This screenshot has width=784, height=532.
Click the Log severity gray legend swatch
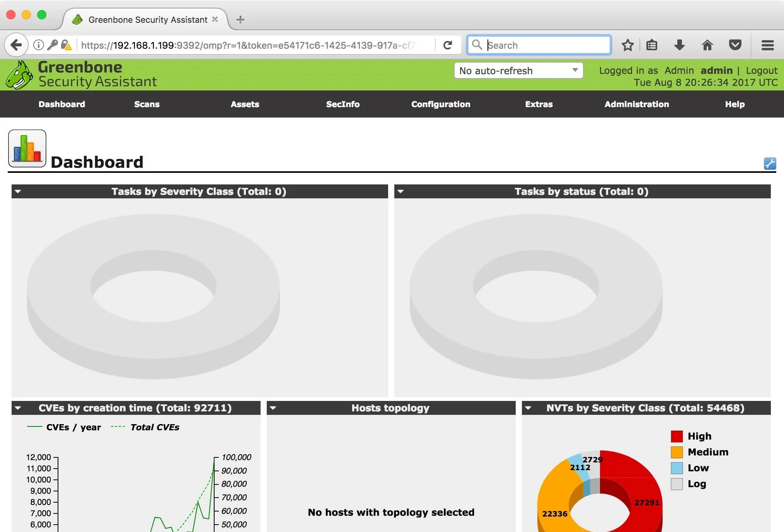point(677,484)
